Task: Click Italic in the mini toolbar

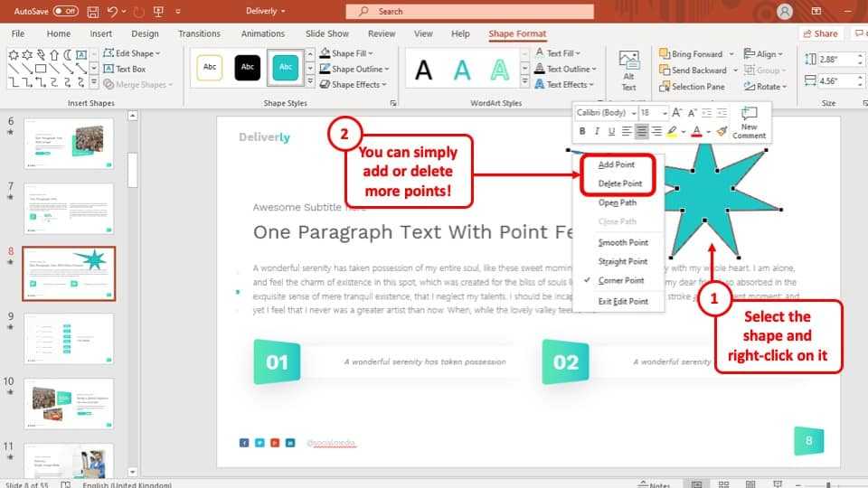Action: 598,132
